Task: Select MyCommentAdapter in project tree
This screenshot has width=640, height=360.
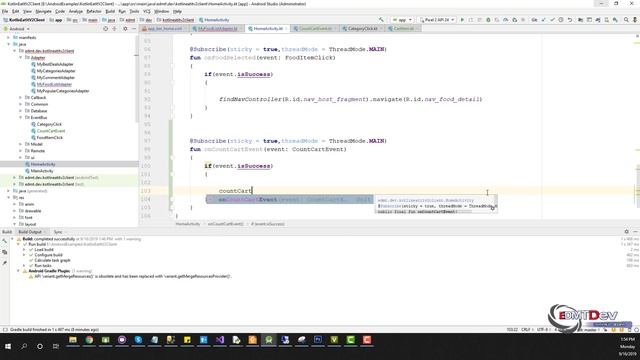Action: (x=56, y=78)
